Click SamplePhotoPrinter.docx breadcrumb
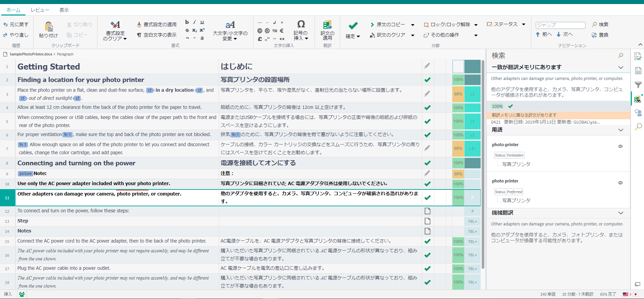This screenshot has width=644, height=299. [31, 54]
